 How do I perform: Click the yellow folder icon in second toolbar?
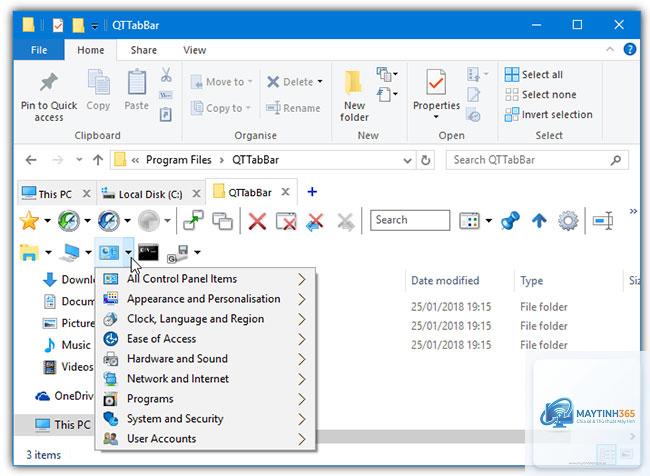pos(29,252)
